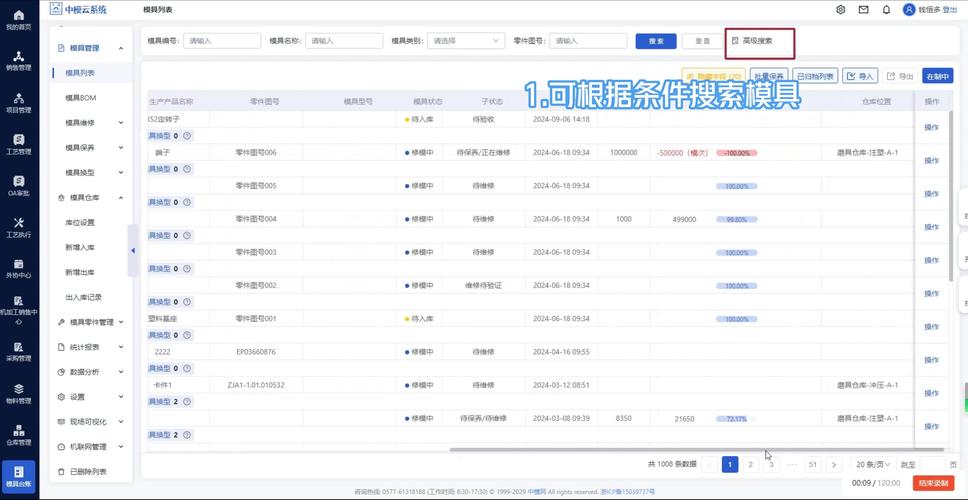Select the 模具台账 module icon
The image size is (968, 500).
(x=19, y=477)
